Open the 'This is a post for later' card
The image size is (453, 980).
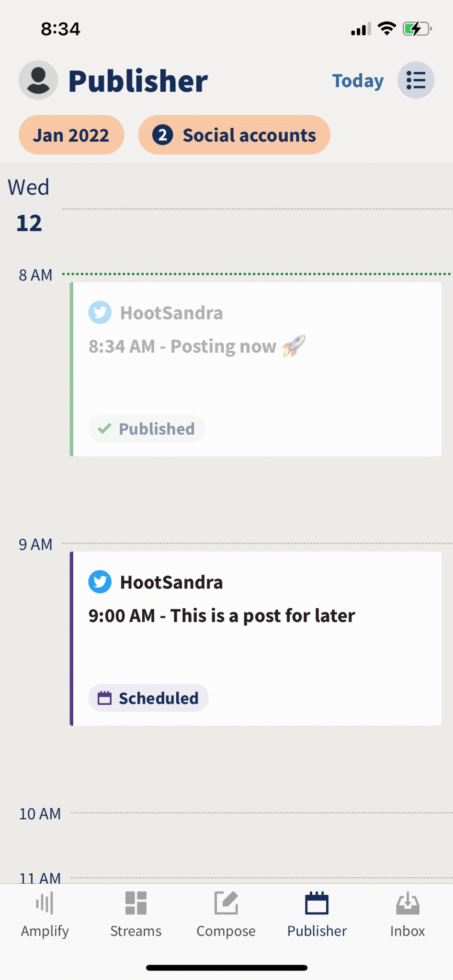256,638
